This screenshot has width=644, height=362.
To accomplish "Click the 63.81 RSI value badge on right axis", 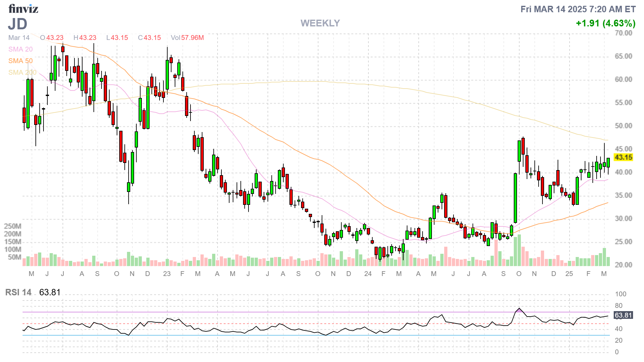I will [x=623, y=315].
